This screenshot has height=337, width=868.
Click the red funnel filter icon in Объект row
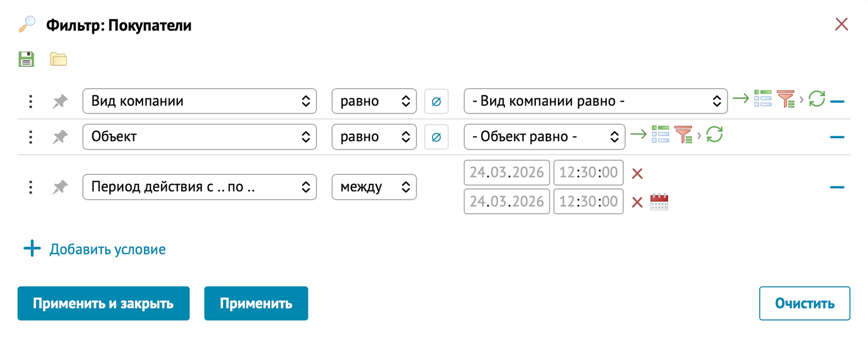coord(683,135)
